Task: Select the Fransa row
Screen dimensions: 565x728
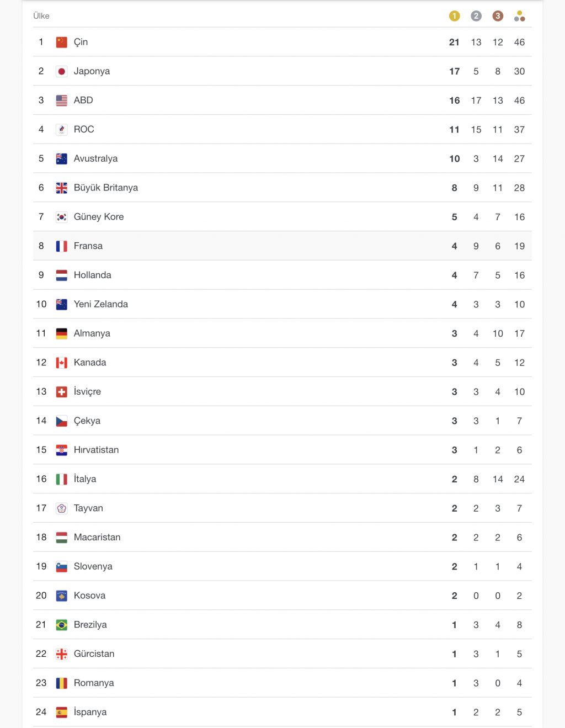Action: tap(282, 246)
